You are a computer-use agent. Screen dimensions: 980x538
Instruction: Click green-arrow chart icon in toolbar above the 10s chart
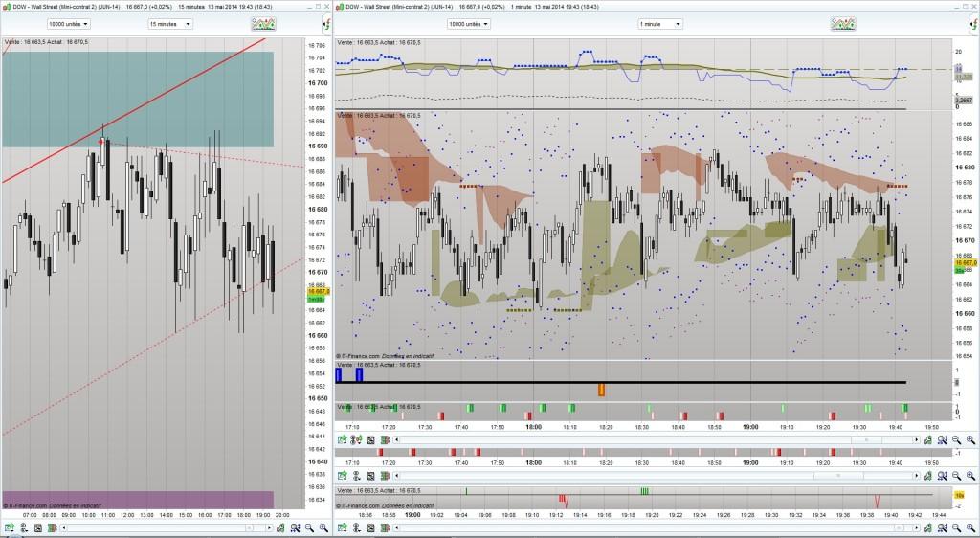click(343, 476)
